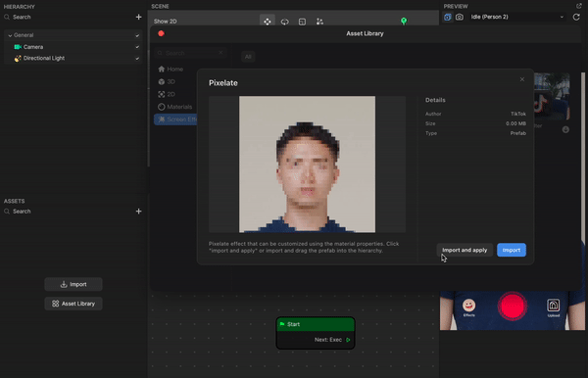Pop out the preview panel
588x378 pixels.
pyautogui.click(x=578, y=6)
